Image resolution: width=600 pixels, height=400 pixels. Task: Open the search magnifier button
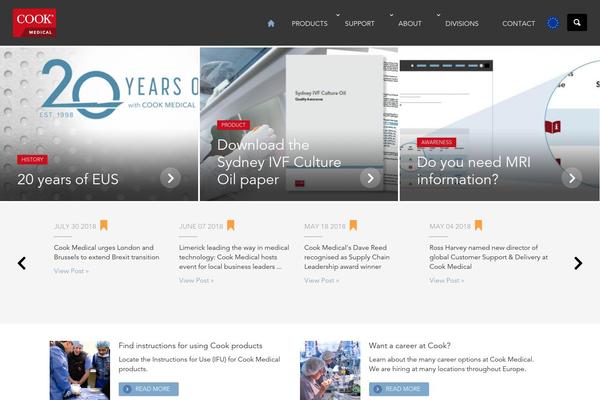tap(577, 23)
